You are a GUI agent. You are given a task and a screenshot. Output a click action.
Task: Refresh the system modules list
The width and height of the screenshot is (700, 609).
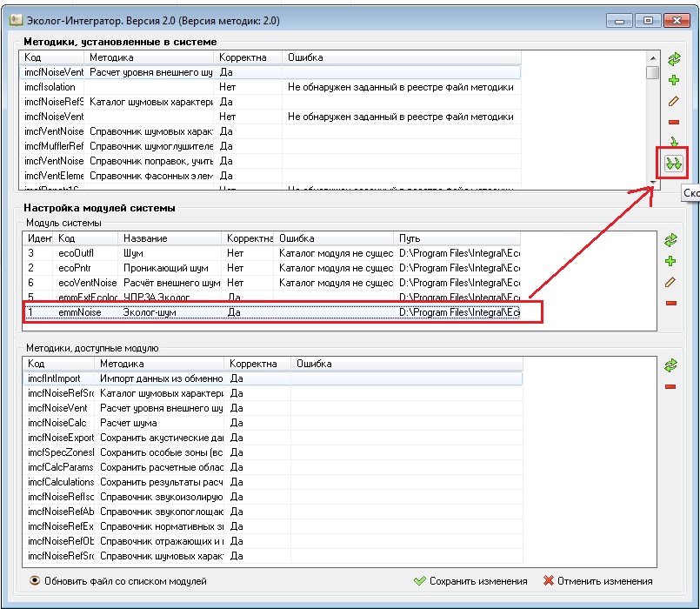pyautogui.click(x=670, y=240)
